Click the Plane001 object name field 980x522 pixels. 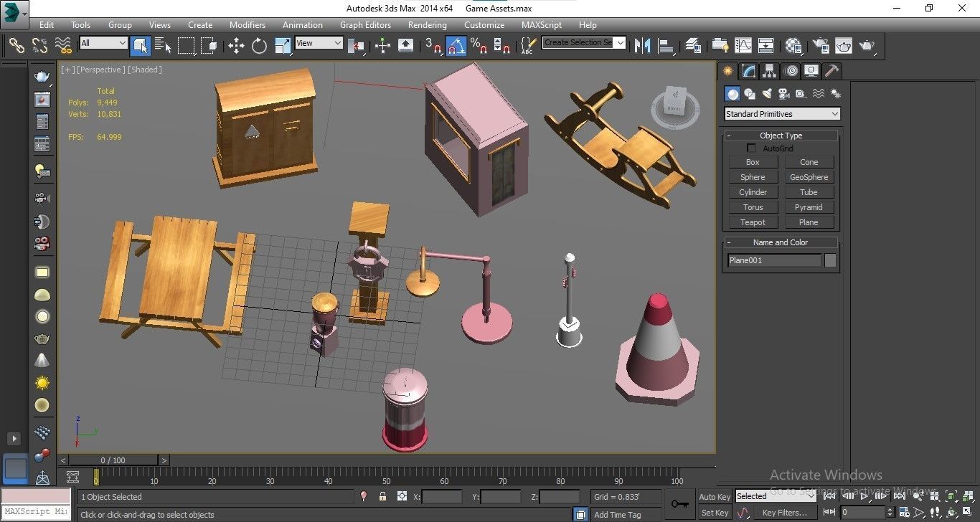[x=774, y=260]
